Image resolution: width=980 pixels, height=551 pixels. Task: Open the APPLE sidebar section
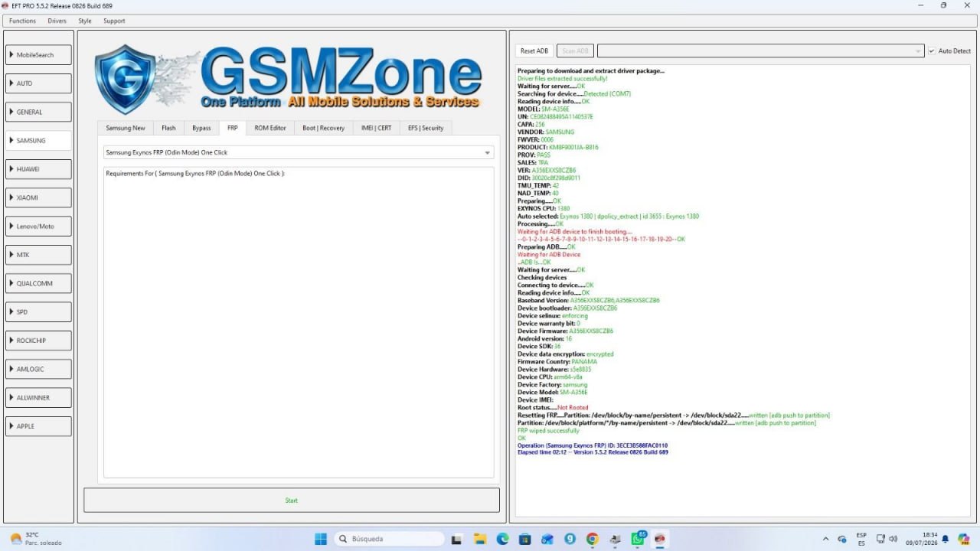[39, 426]
